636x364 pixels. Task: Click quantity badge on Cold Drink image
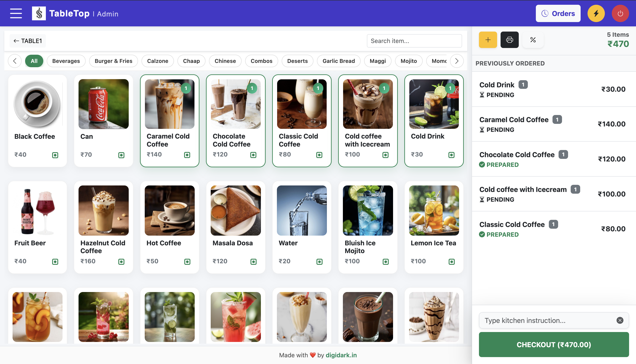(x=450, y=88)
